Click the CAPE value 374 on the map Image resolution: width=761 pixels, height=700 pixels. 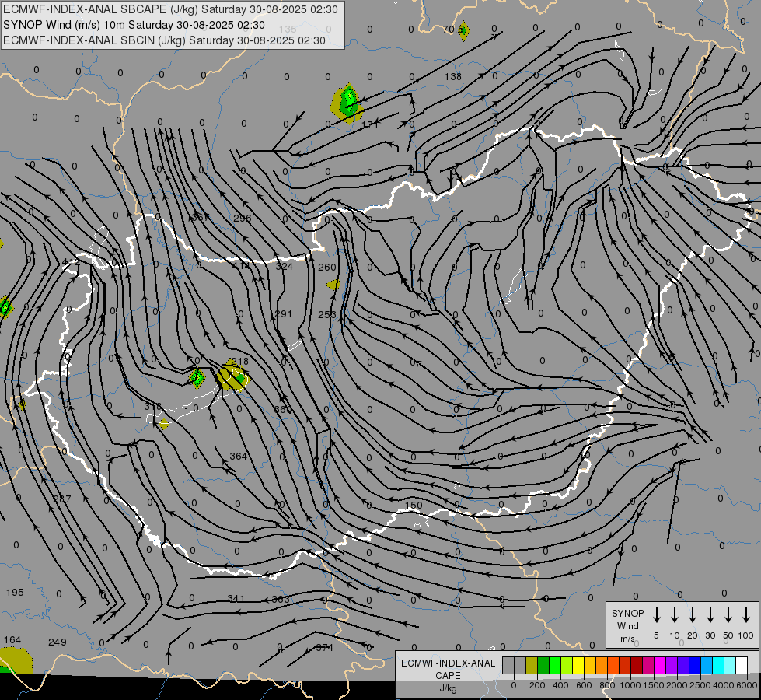click(325, 647)
